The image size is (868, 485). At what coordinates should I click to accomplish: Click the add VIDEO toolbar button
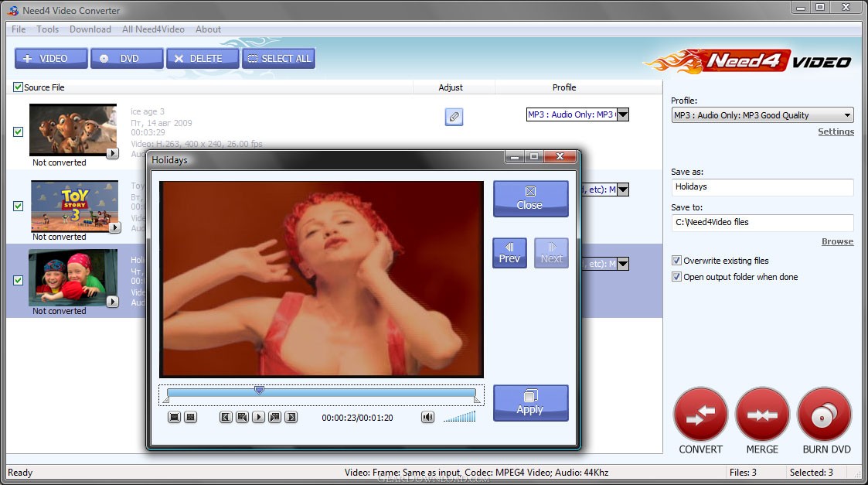pyautogui.click(x=51, y=58)
